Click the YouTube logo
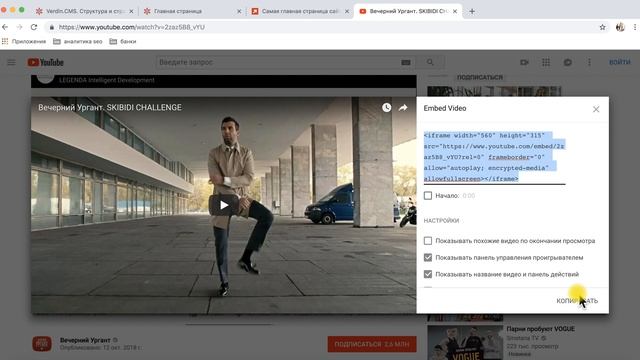Image resolution: width=640 pixels, height=360 pixels. (x=46, y=62)
